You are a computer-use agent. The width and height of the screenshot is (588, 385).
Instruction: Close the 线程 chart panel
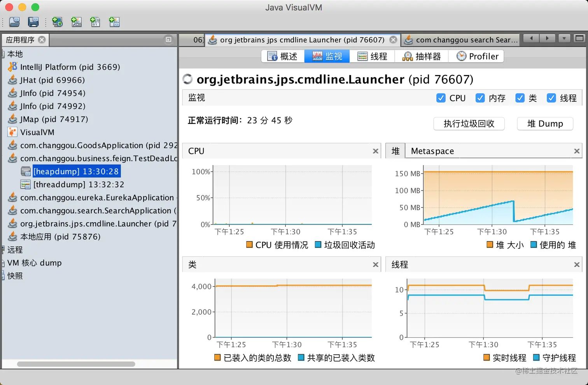pos(577,265)
